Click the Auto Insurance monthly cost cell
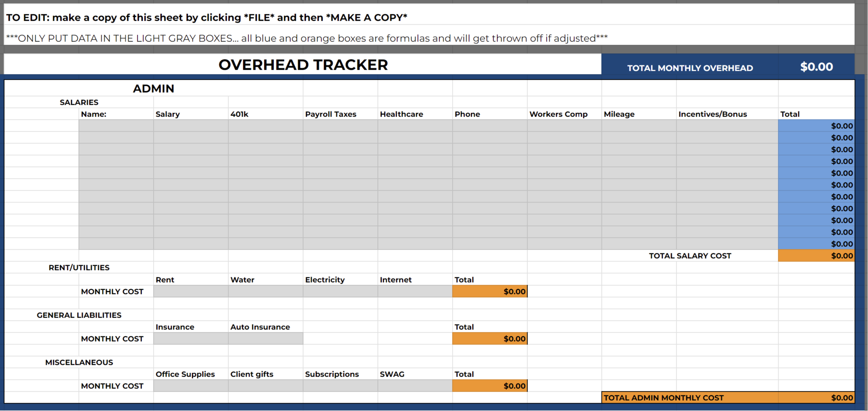Screen dimensions: 868x411 [x=265, y=338]
